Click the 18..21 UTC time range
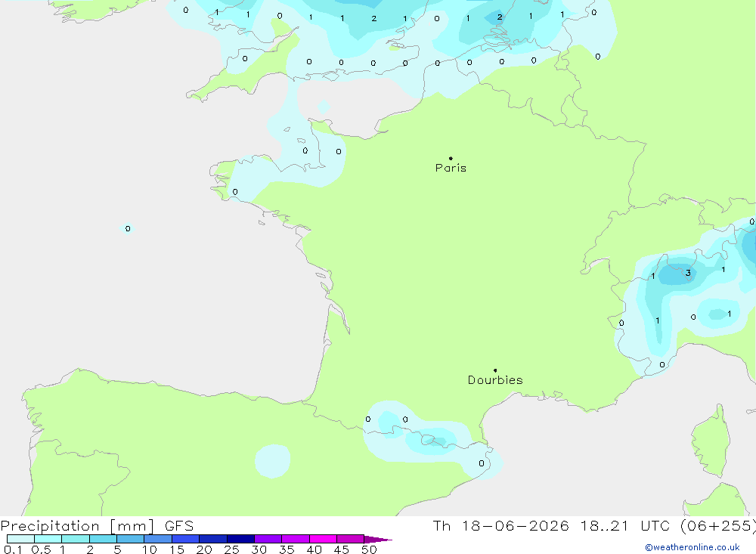Image resolution: width=756 pixels, height=554 pixels. 625,526
